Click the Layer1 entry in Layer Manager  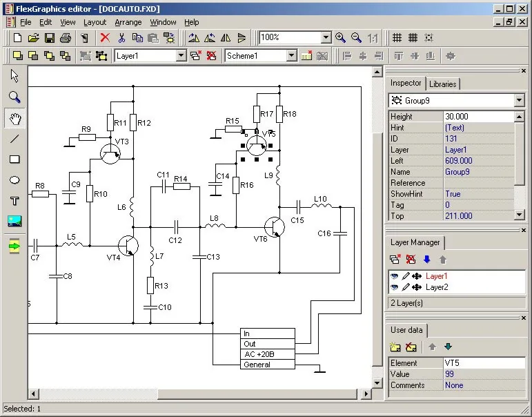(437, 276)
